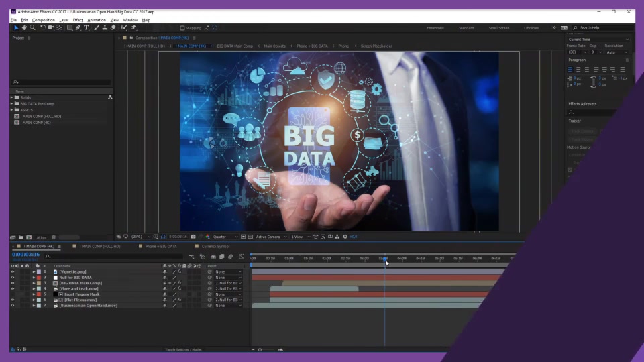The height and width of the screenshot is (362, 644).
Task: Toggle Draft 3D icon in timeline
Action: [x=203, y=257]
